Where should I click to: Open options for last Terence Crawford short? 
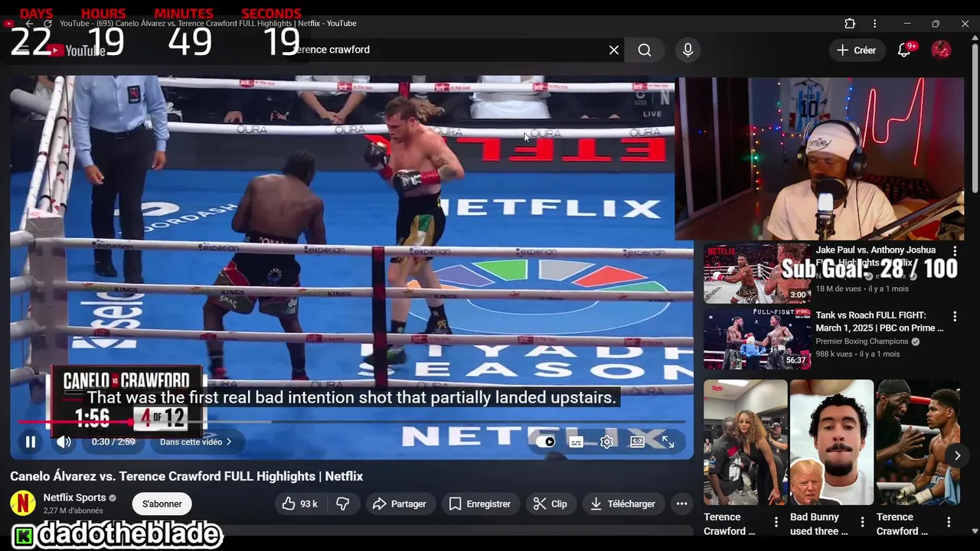(x=949, y=522)
